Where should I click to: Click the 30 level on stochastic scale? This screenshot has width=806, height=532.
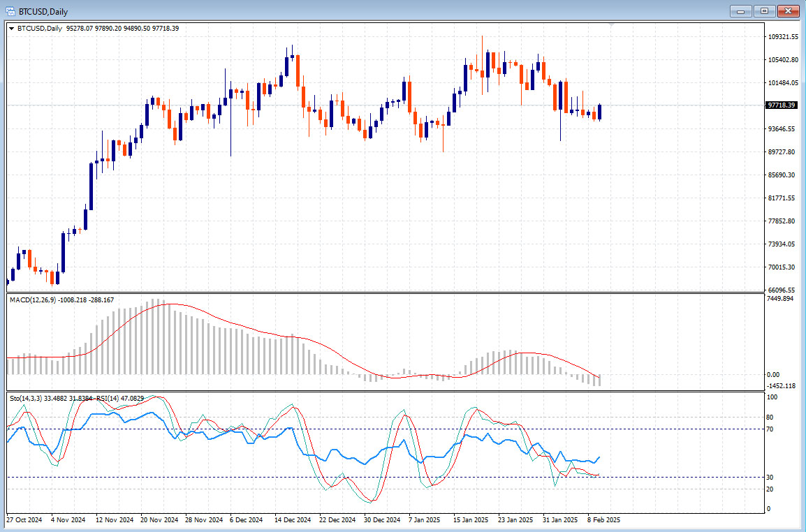[769, 477]
